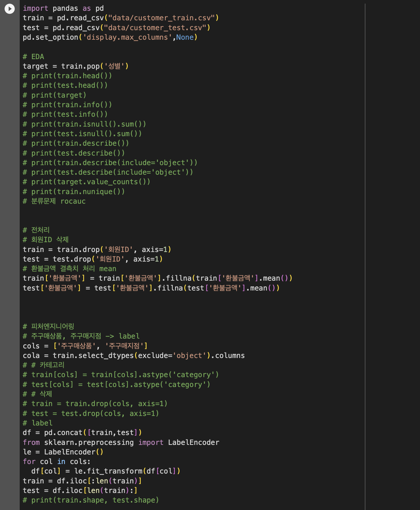Screen dimensions: 420x510
Task: Click the commented print(train.head()) line
Action: point(67,76)
